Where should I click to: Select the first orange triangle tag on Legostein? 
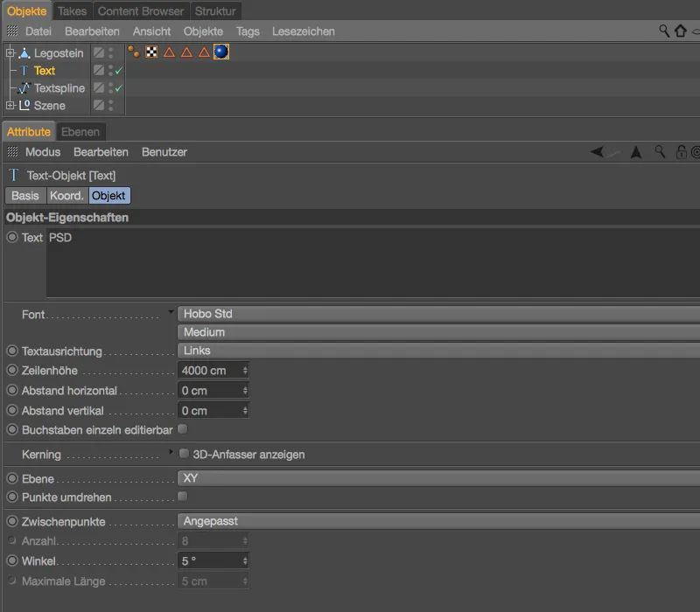coord(168,52)
